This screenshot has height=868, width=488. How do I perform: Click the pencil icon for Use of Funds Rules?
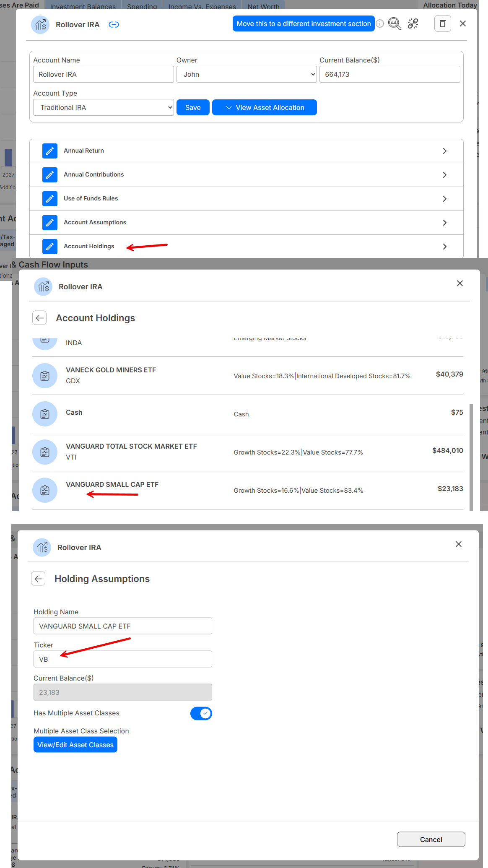(50, 199)
